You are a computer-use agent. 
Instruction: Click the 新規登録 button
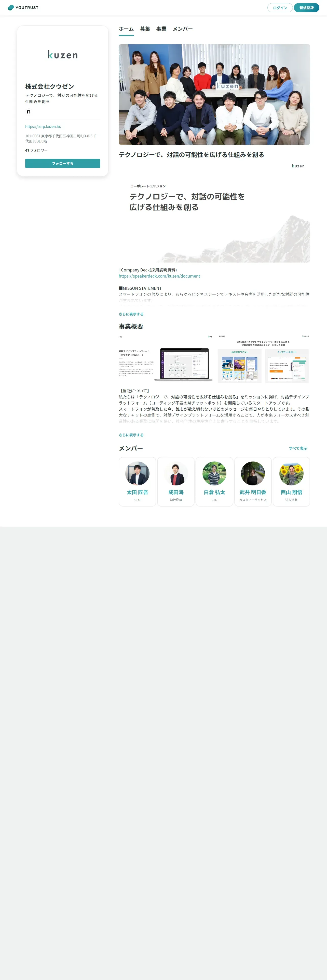[x=306, y=8]
